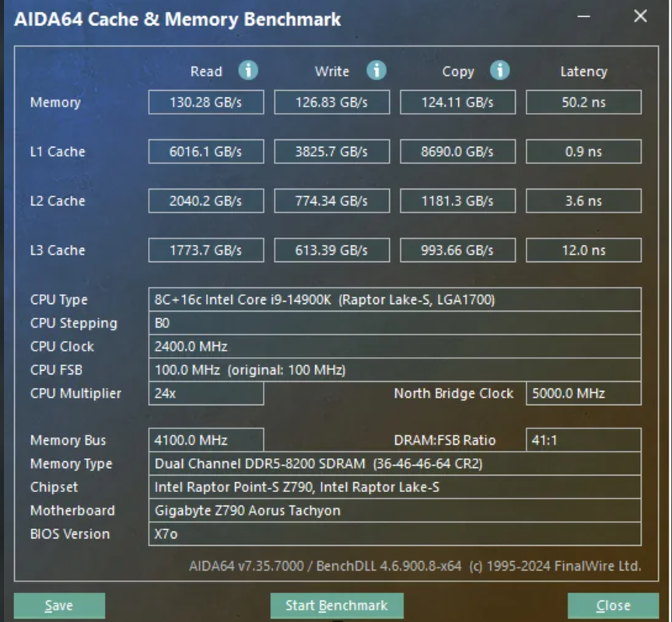Click the L2 Cache row label
Screen dimensions: 672x622
pos(58,201)
